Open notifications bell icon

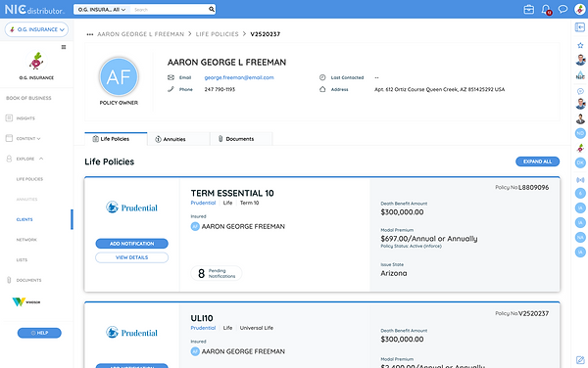point(547,10)
